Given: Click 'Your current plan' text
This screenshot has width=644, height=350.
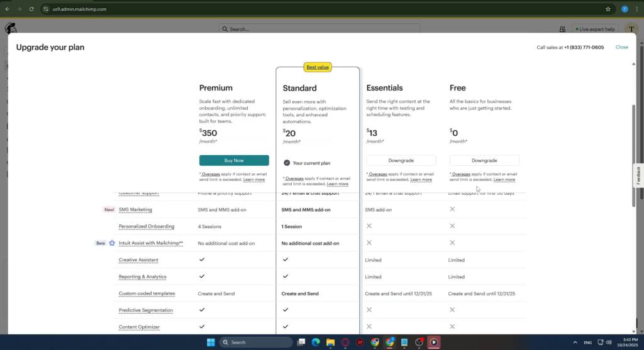Looking at the screenshot, I should [311, 163].
